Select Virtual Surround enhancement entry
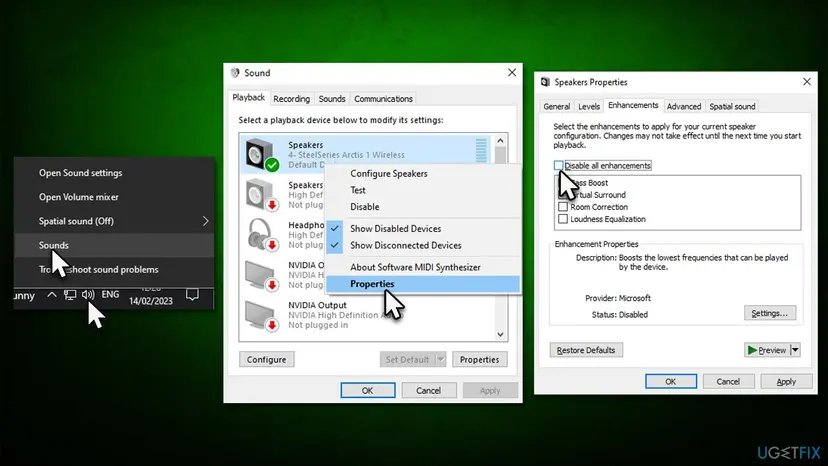Screen dimensions: 828x466 pos(598,195)
